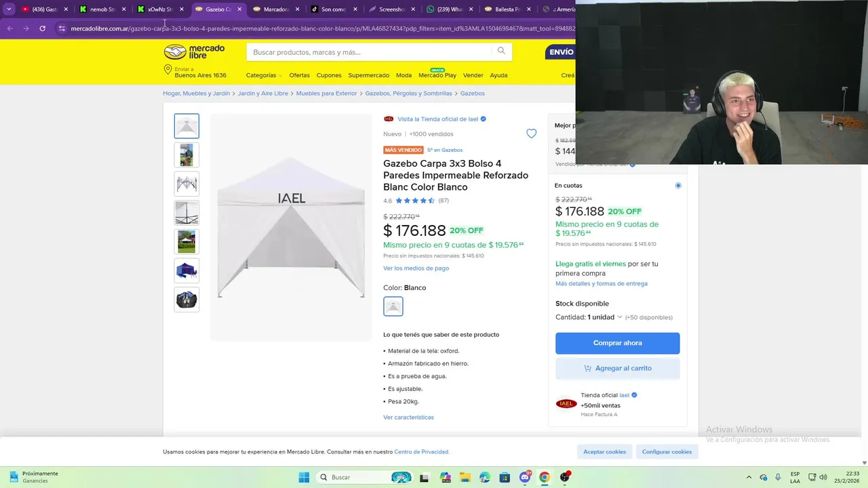The width and height of the screenshot is (868, 488).
Task: Switch to the Ballesta tab
Action: (508, 9)
